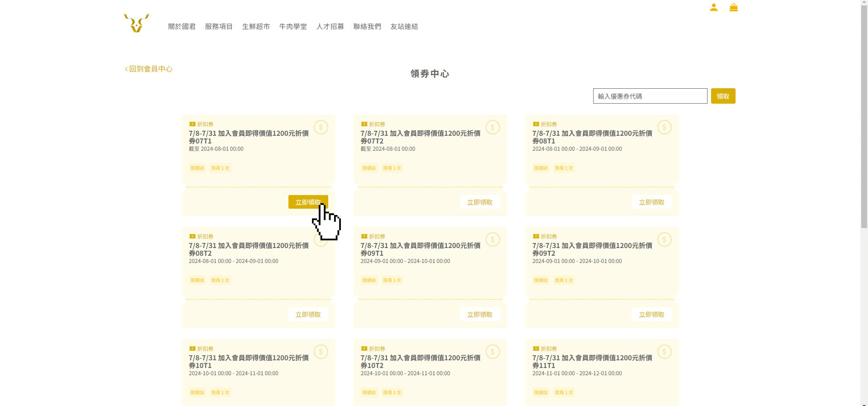Focus the 輸入優惠券代碼 input field

650,96
